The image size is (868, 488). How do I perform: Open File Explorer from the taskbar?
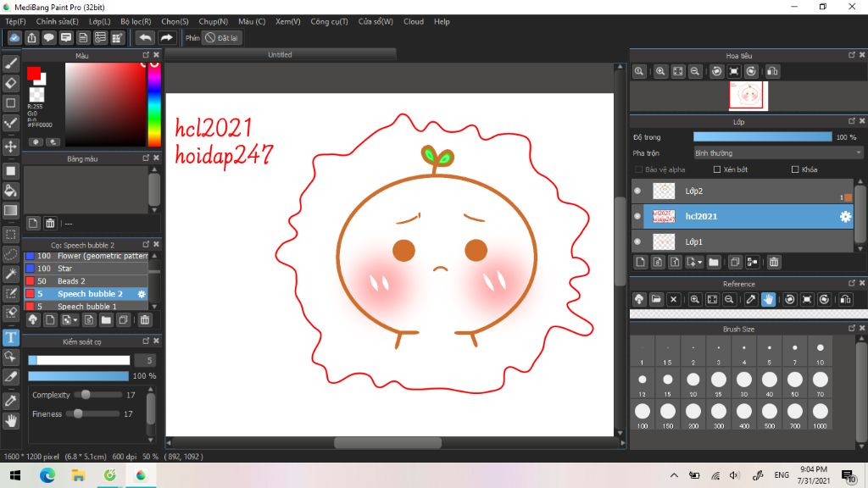click(79, 474)
